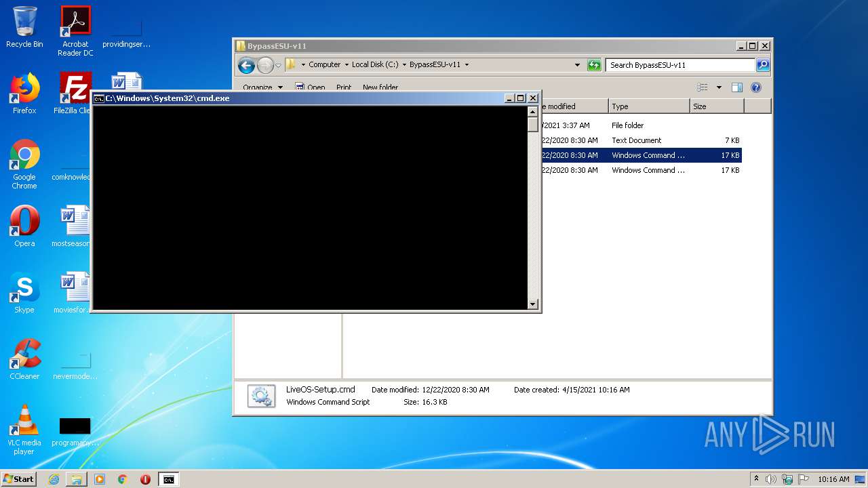Click New folder on Explorer toolbar
Image resolution: width=868 pixels, height=488 pixels.
380,87
